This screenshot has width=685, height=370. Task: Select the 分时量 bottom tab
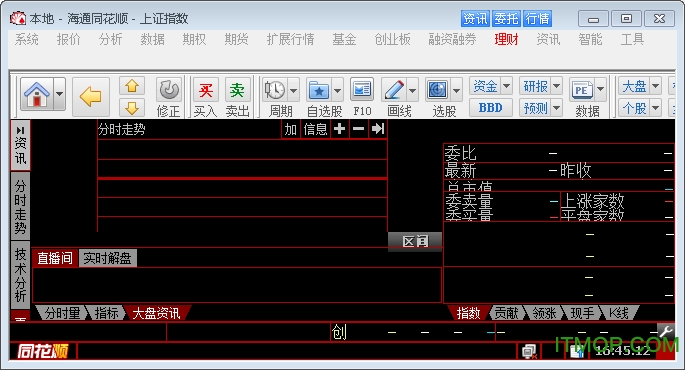click(x=62, y=313)
